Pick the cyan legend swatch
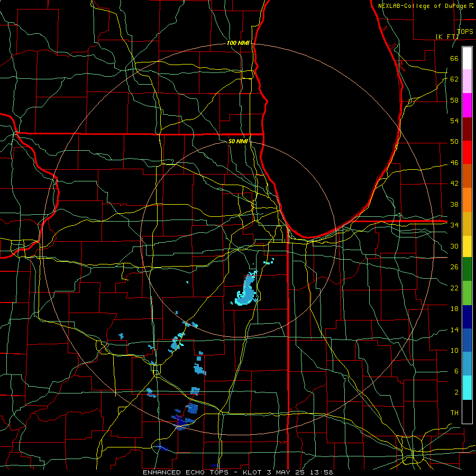 467,387
